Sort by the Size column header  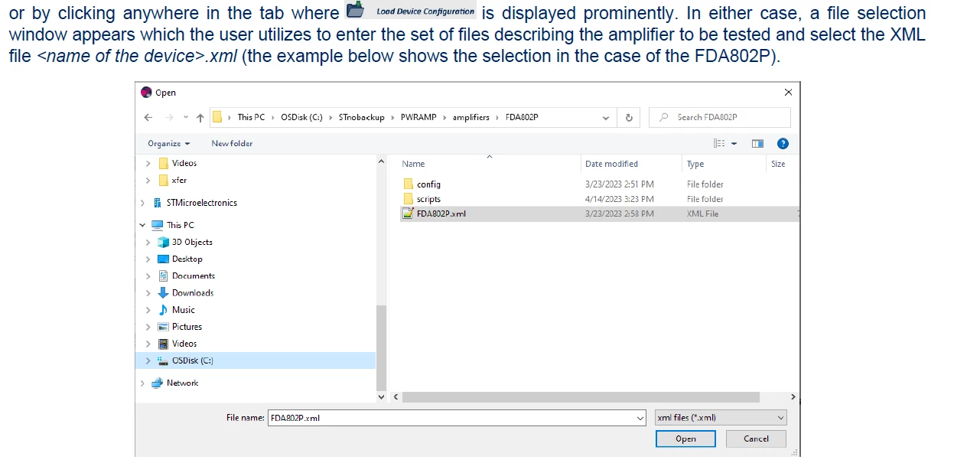pos(778,164)
